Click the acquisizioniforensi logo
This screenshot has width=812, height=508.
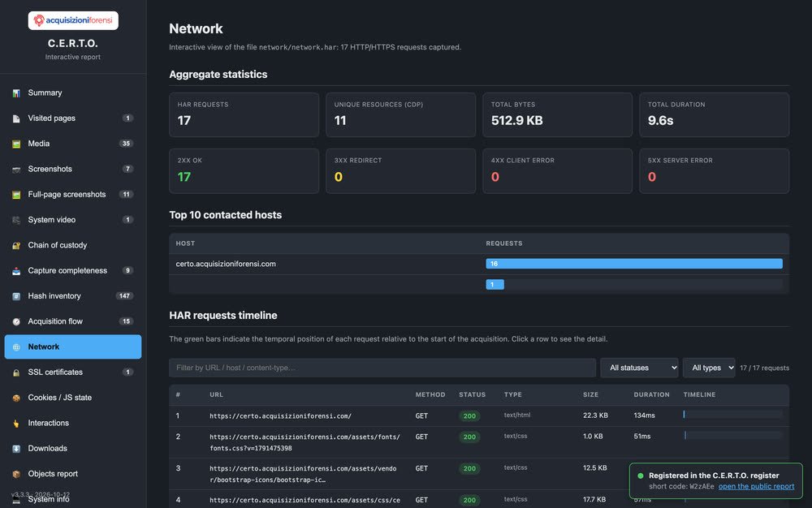73,20
